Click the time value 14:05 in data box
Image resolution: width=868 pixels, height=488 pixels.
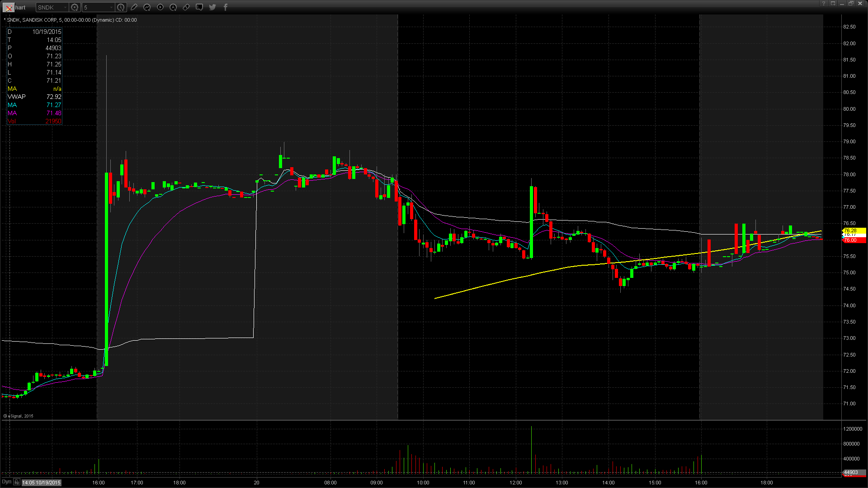[54, 40]
